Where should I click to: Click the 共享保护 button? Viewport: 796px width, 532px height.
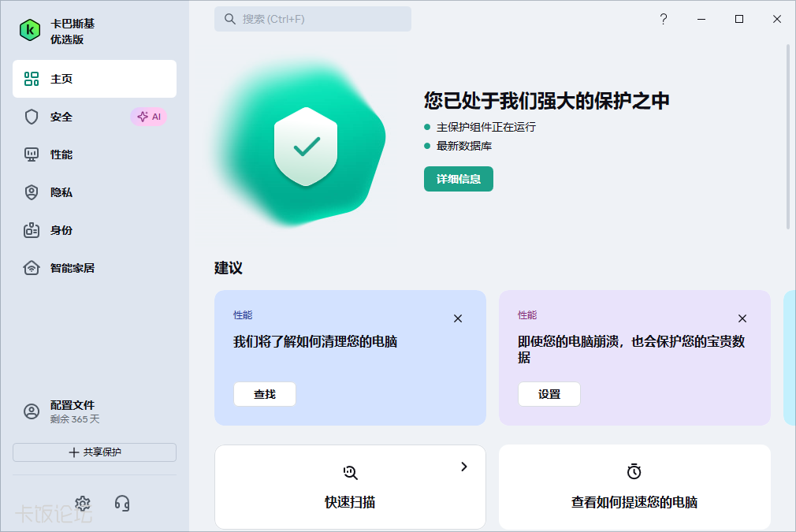click(95, 452)
